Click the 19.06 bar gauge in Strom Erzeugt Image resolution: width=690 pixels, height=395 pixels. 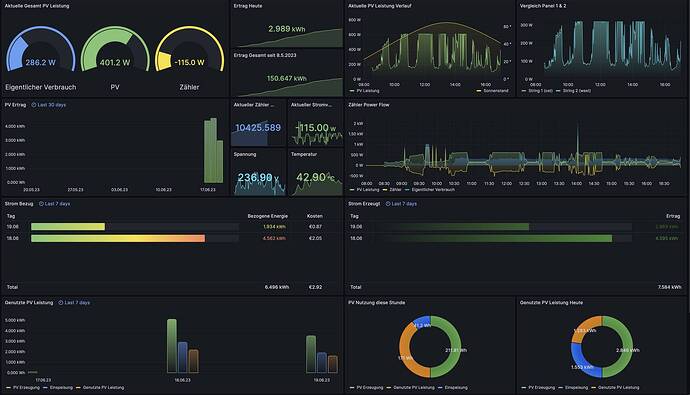(503, 227)
